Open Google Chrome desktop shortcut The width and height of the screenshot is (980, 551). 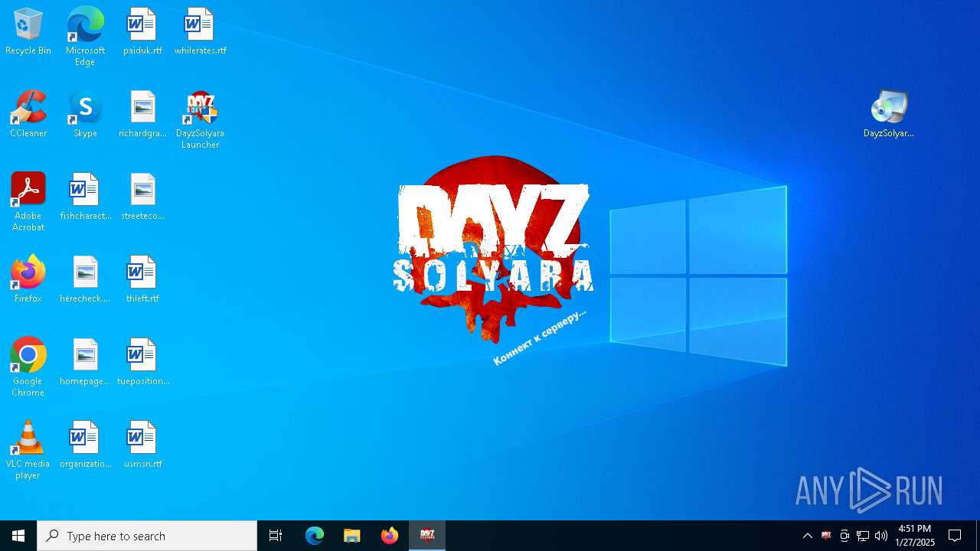coord(28,367)
